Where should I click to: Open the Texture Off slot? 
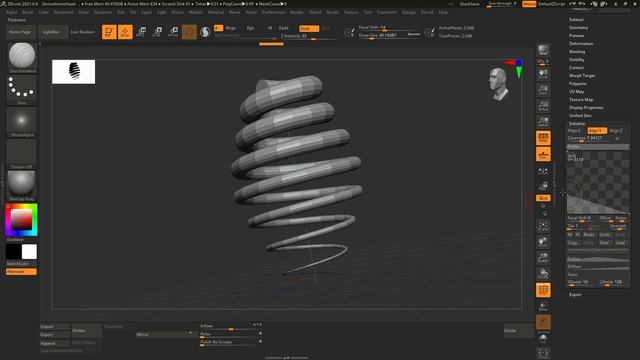point(22,154)
